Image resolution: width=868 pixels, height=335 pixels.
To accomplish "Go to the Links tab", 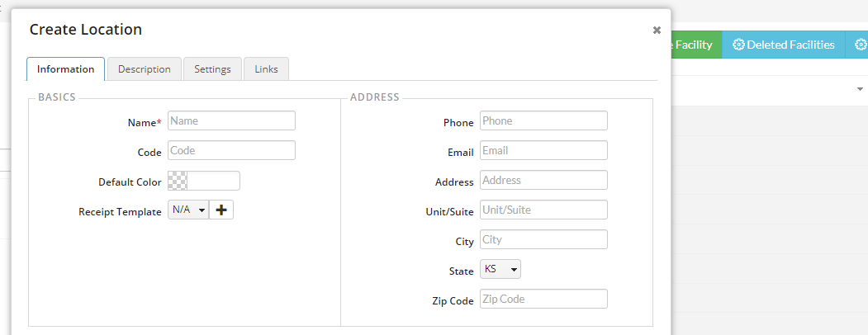I will coord(266,69).
